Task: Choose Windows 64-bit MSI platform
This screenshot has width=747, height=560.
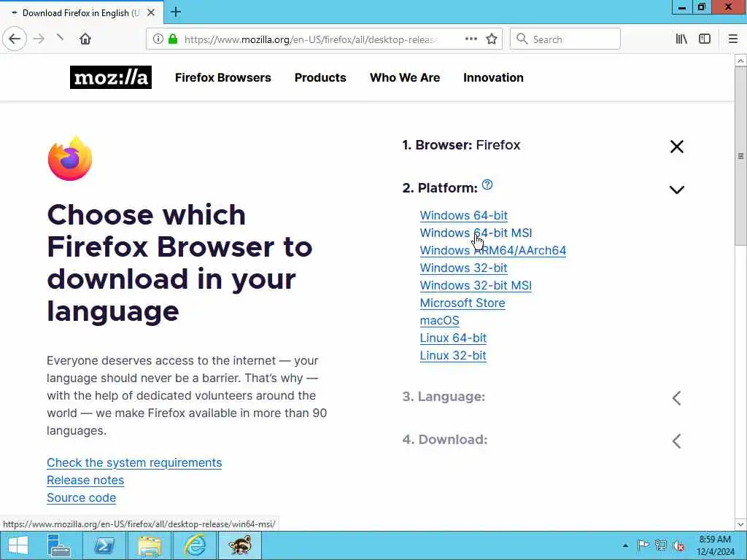Action: [x=476, y=233]
